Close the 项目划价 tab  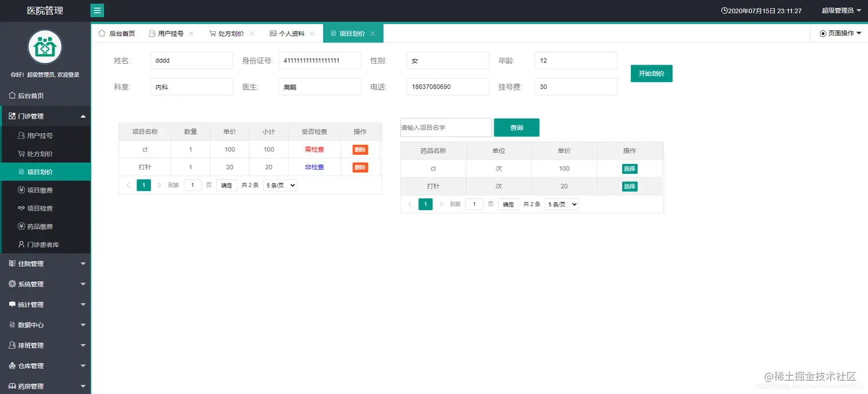click(x=373, y=34)
